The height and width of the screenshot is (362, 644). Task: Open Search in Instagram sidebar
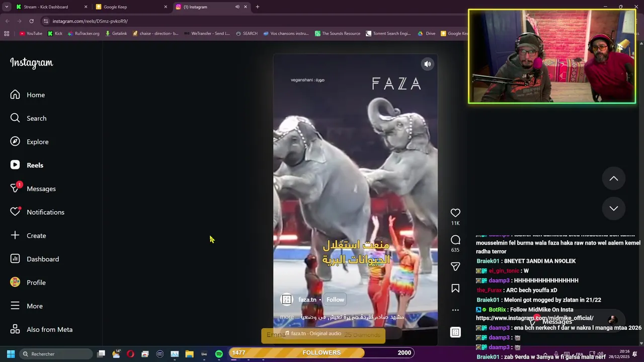click(29, 118)
